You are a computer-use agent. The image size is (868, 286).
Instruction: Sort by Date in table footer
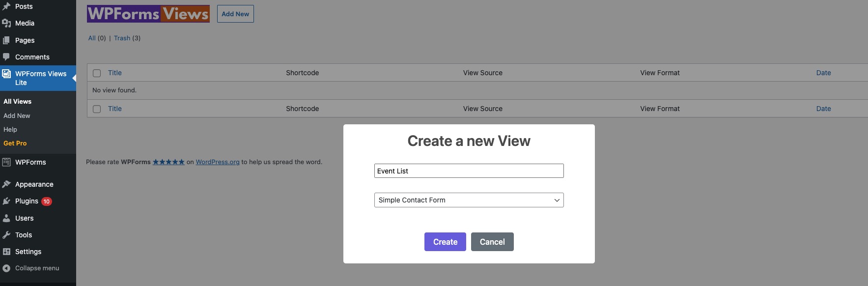[x=824, y=109]
